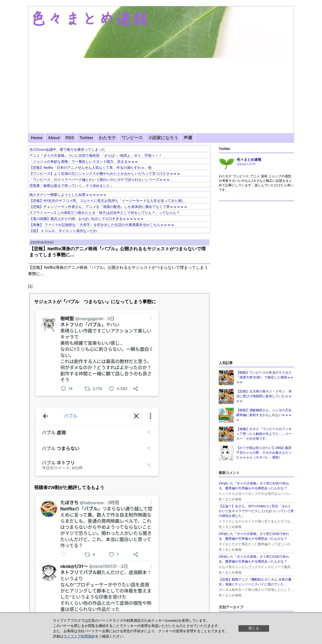Click the article title about Netflix バブル
This screenshot has height=644, width=322.
click(x=117, y=252)
